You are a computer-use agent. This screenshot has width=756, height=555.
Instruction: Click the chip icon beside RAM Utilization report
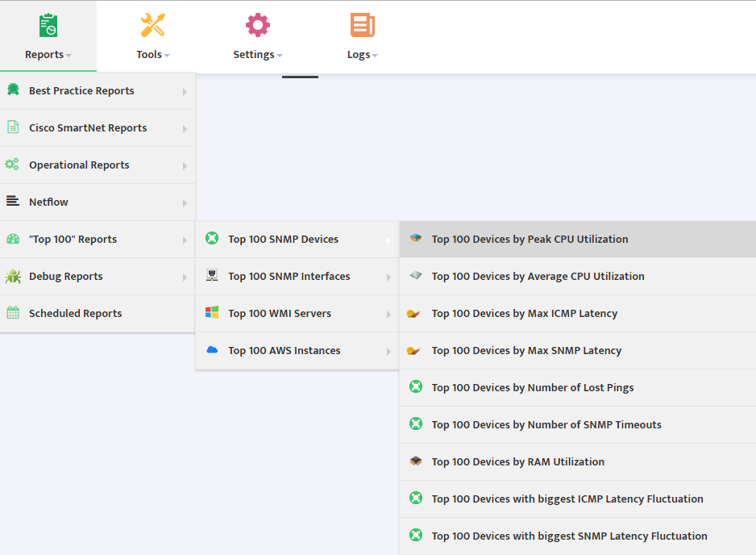pos(416,461)
